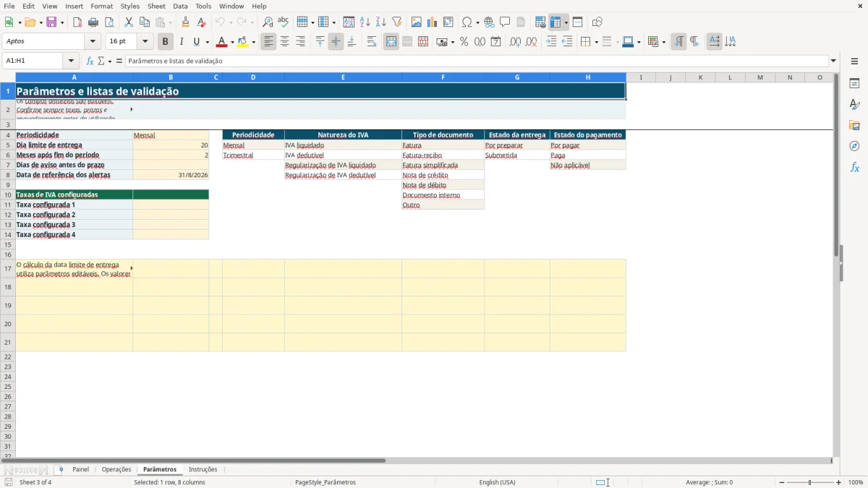This screenshot has height=488, width=868.
Task: Toggle Underline formatting
Action: 196,42
